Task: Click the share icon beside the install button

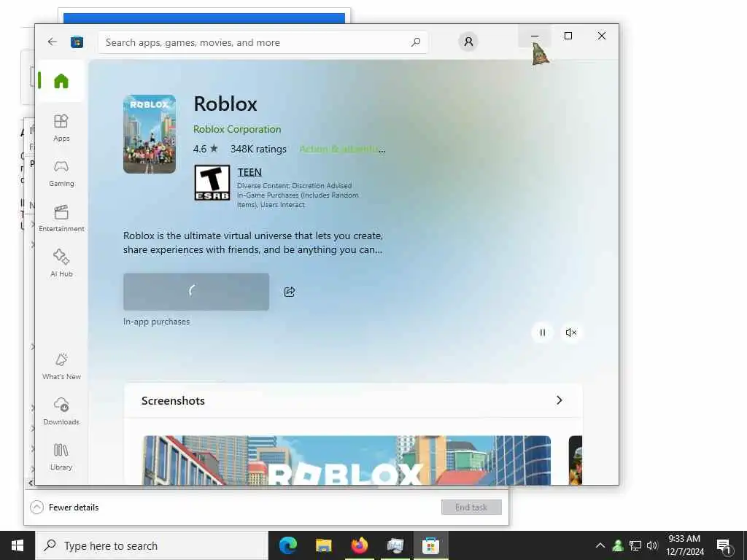Action: point(290,292)
